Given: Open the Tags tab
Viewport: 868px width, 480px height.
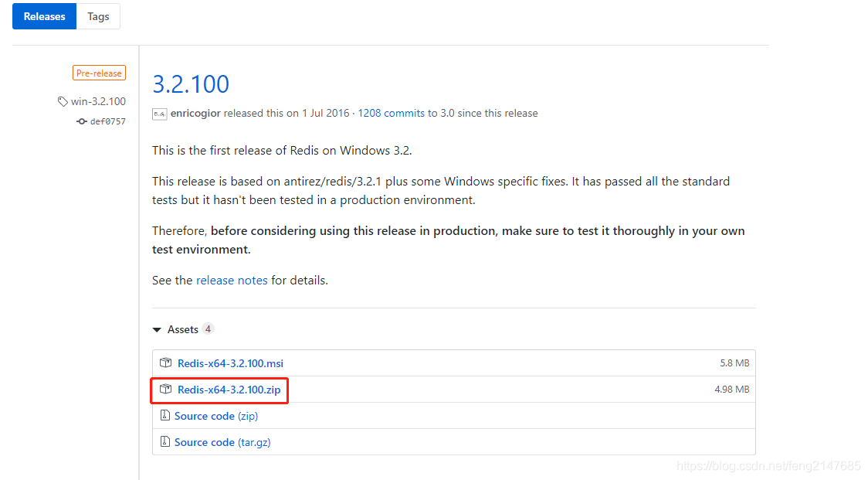Looking at the screenshot, I should (98, 17).
